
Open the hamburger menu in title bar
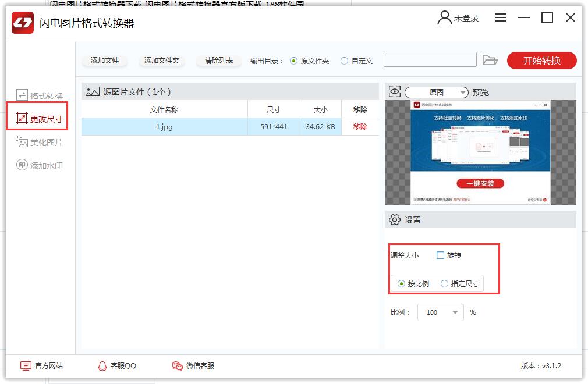click(500, 18)
